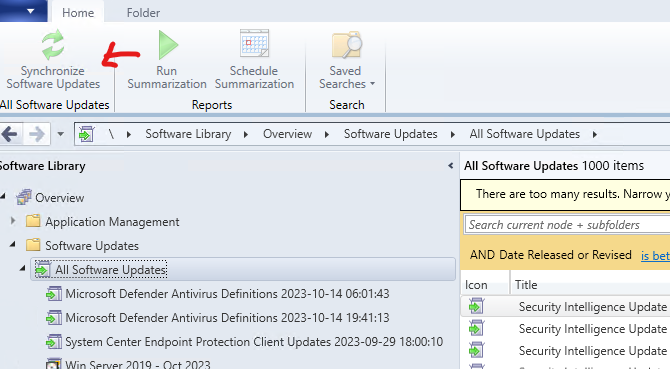The width and height of the screenshot is (670, 369).
Task: Expand arrow after Software Updates breadcrumb
Action: [x=453, y=135]
